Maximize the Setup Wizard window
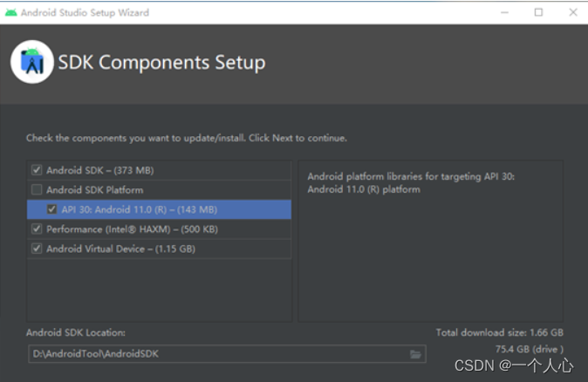This screenshot has width=588, height=382. 538,12
